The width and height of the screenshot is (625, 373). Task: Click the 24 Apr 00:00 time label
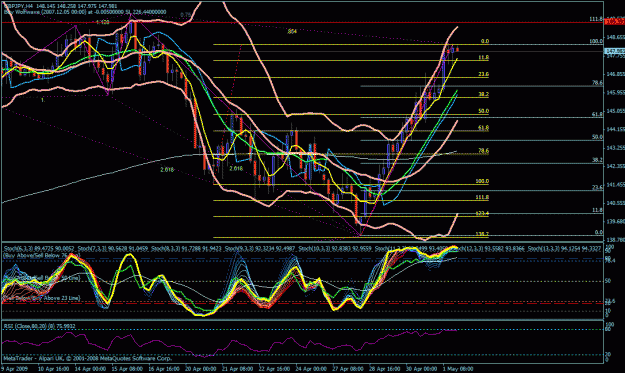pyautogui.click(x=311, y=369)
